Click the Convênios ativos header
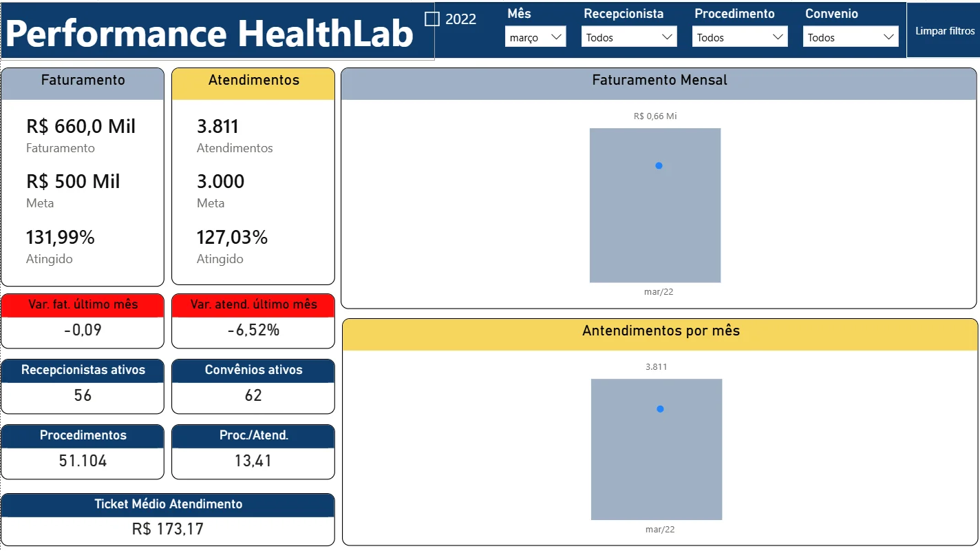 tap(253, 370)
